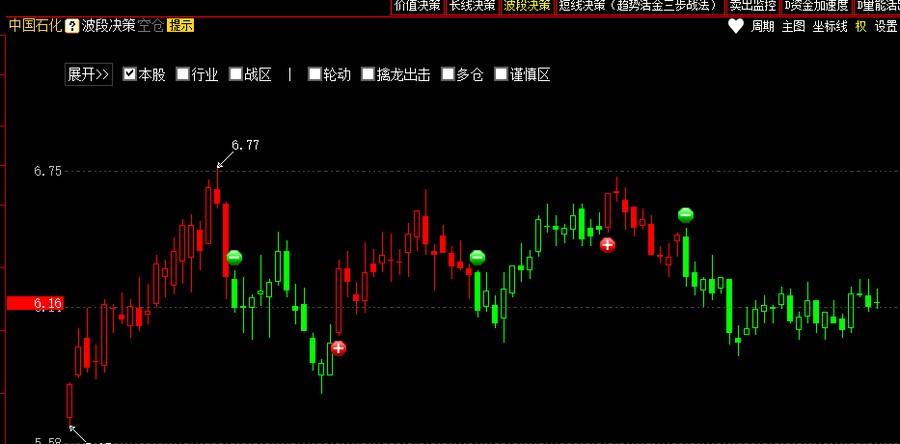Image resolution: width=900 pixels, height=444 pixels.
Task: Enable the 行业 checkbox
Action: pyautogui.click(x=183, y=74)
